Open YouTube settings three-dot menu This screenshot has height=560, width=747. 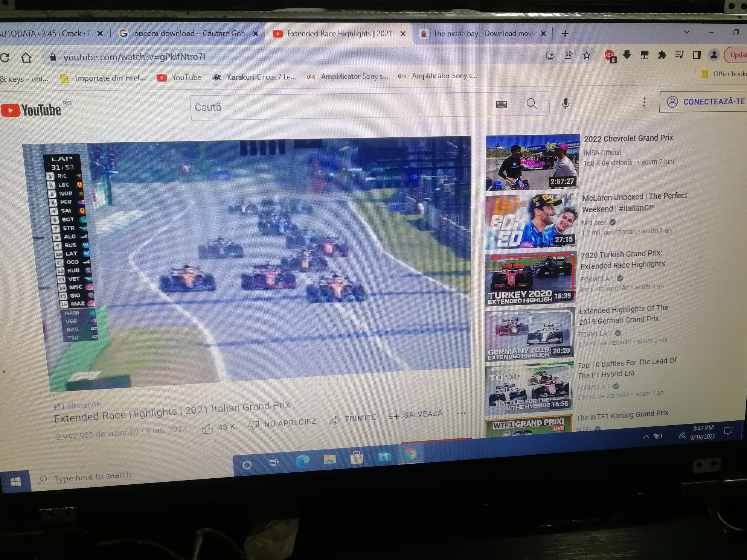tap(644, 102)
